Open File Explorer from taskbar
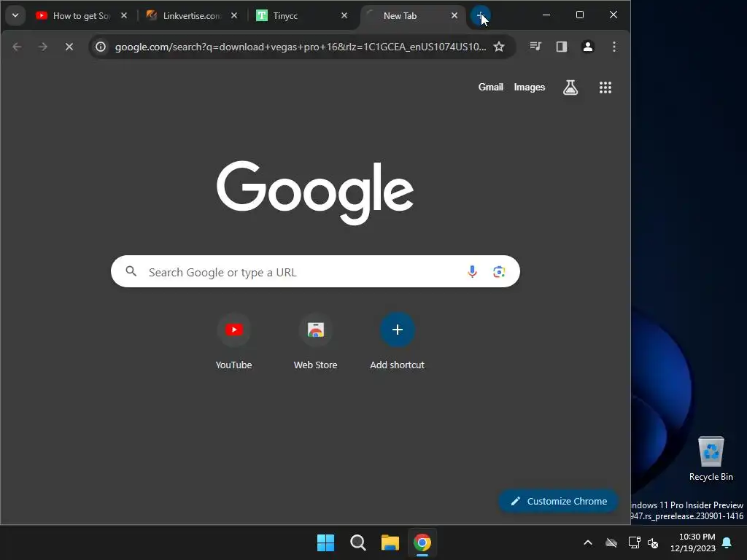 [x=390, y=542]
